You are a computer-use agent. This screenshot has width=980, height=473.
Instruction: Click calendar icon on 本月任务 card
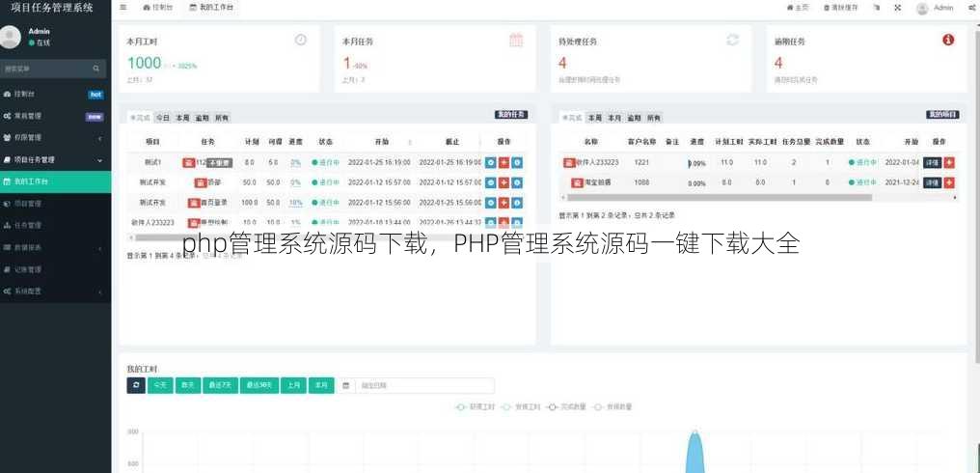coord(516,40)
